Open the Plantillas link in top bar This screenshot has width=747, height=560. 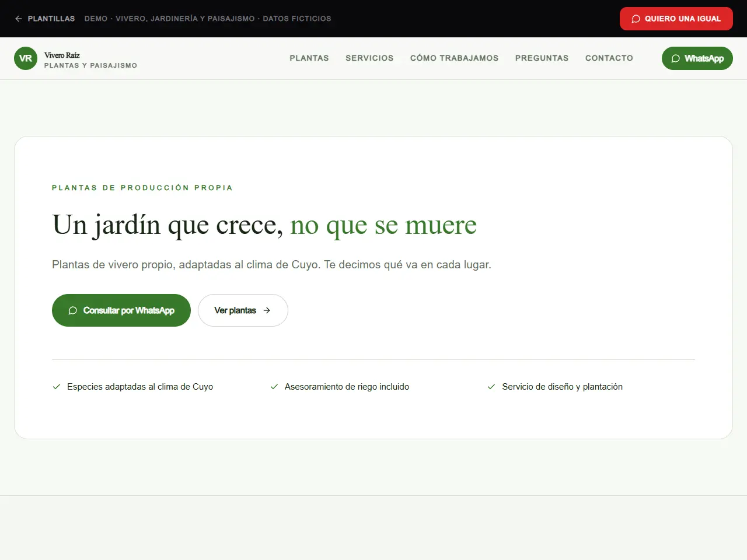tap(45, 19)
